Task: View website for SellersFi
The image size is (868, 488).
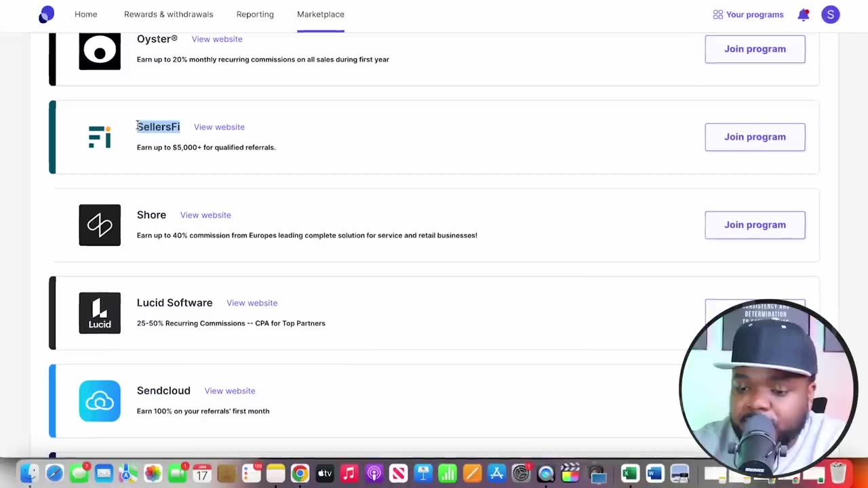Action: (219, 127)
